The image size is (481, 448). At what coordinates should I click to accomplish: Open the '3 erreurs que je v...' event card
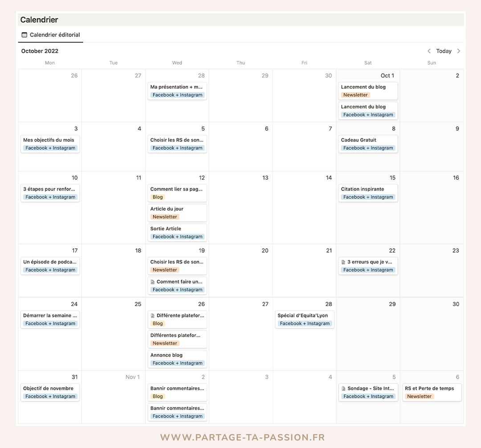tap(368, 266)
